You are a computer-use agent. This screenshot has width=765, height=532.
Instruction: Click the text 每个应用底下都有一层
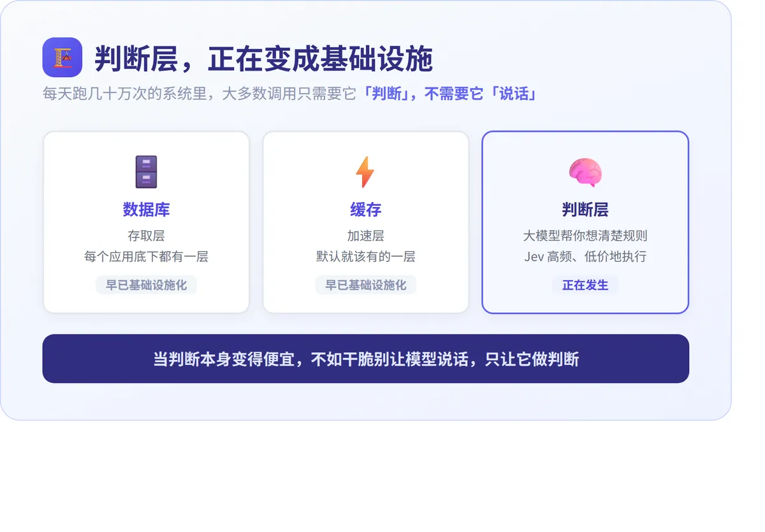146,257
